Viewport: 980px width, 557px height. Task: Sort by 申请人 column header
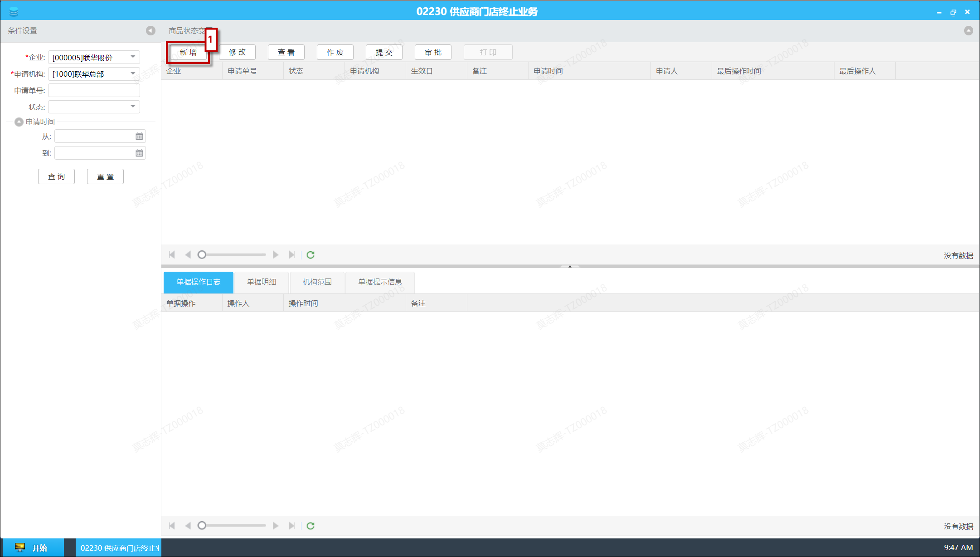click(x=681, y=71)
